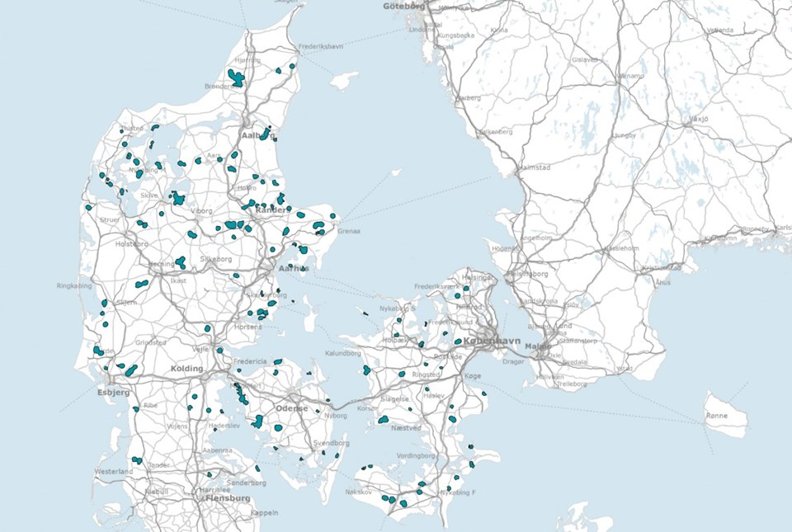This screenshot has width=792, height=532.
Task: Select the teal area northwest of Viborg
Action: tap(177, 198)
